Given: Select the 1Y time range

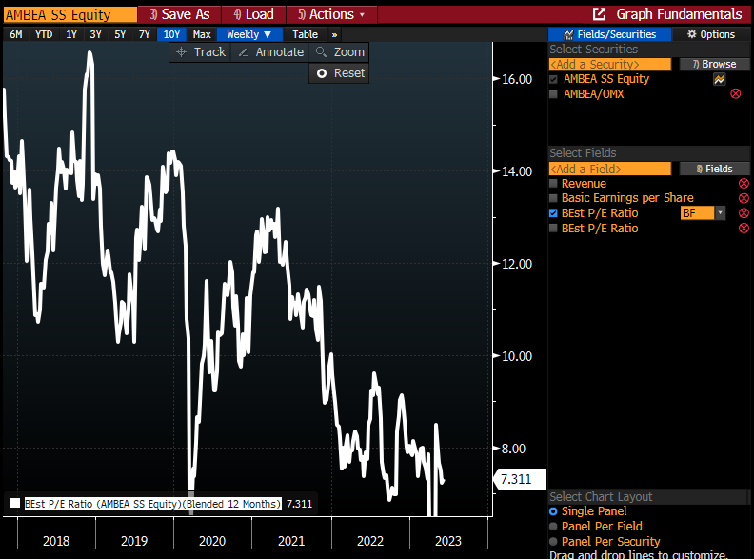Looking at the screenshot, I should tap(71, 34).
